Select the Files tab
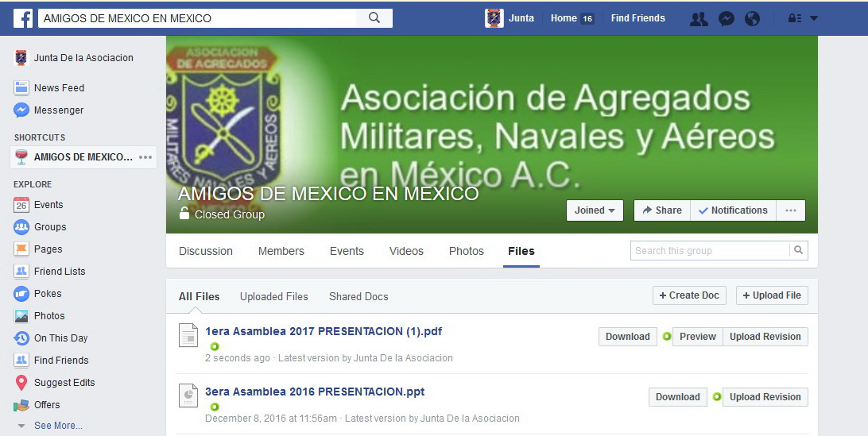Screen dimensions: 868x436 (x=521, y=251)
